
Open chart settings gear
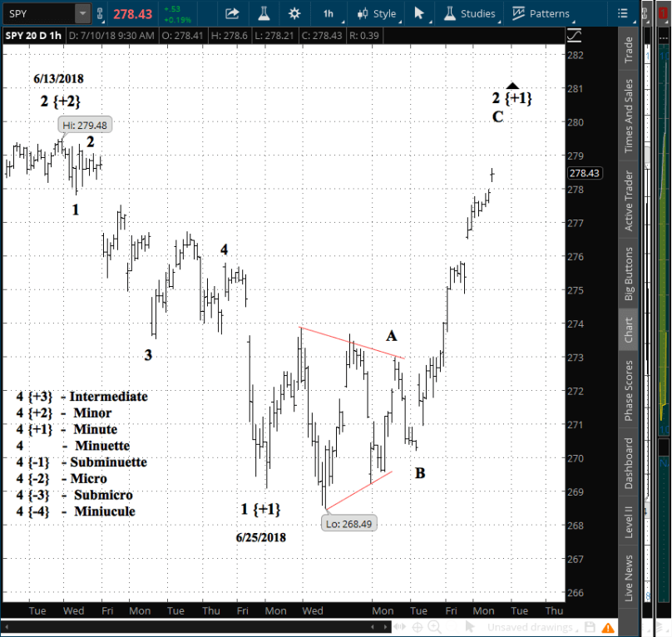(x=294, y=13)
